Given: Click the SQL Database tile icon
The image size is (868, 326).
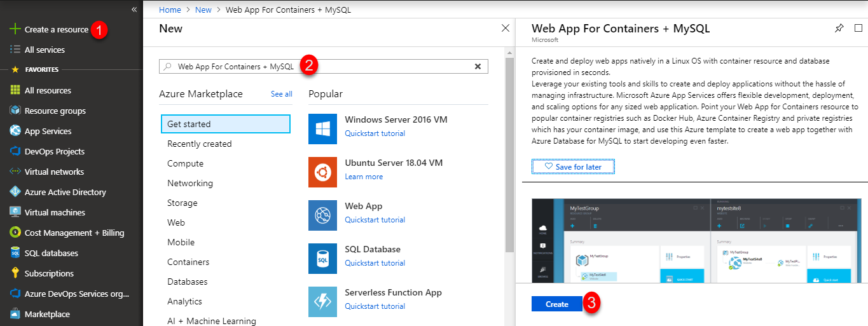Looking at the screenshot, I should (322, 259).
